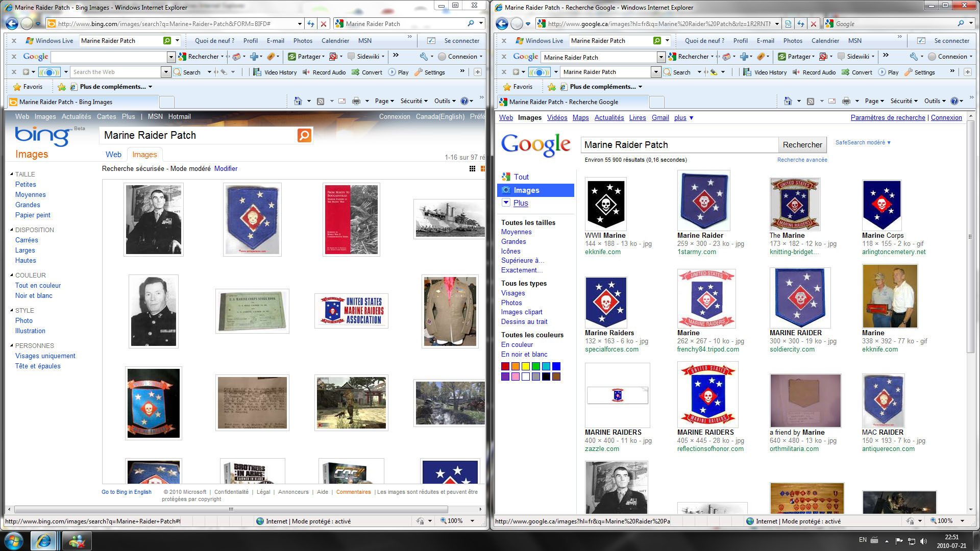This screenshot has width=980, height=551.
Task: Click Bing's orange magnifier search button
Action: tap(304, 135)
